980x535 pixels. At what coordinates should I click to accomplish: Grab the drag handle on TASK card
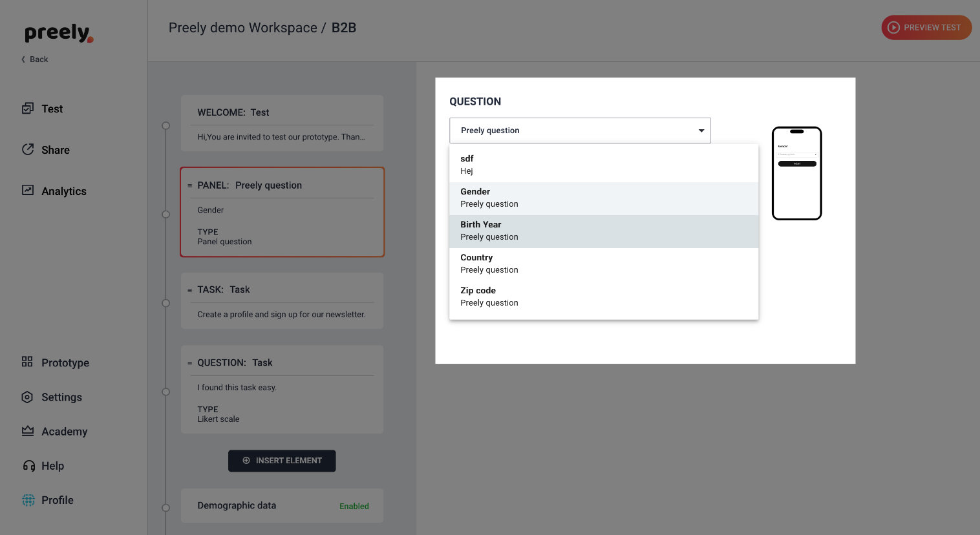(189, 290)
